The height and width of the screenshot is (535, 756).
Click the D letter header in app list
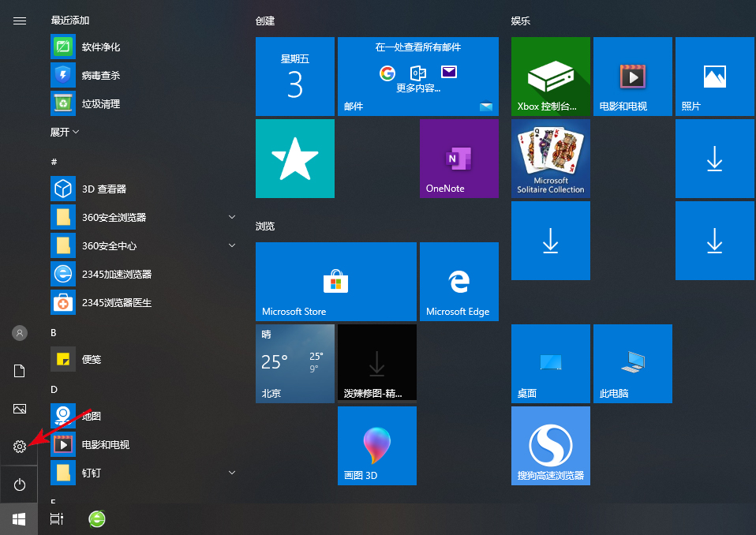click(54, 390)
